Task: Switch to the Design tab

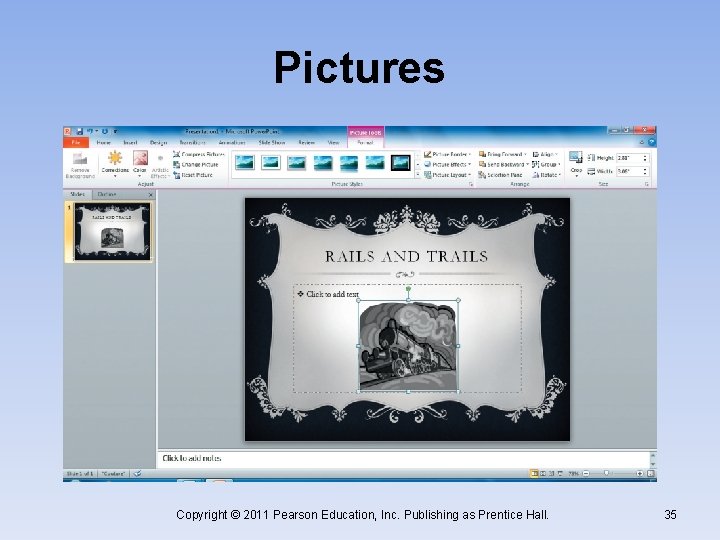Action: click(158, 143)
